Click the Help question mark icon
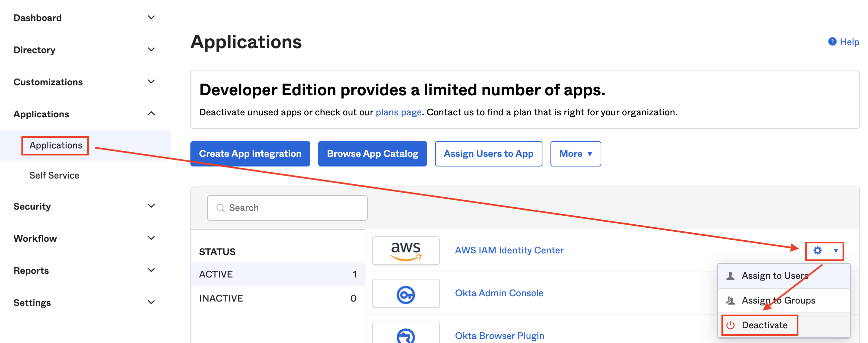 click(x=832, y=42)
